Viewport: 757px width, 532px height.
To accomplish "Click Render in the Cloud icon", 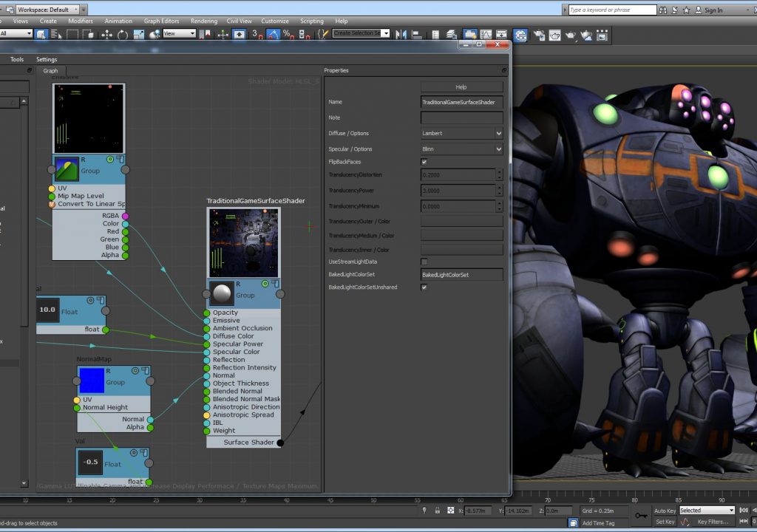I will [x=586, y=35].
